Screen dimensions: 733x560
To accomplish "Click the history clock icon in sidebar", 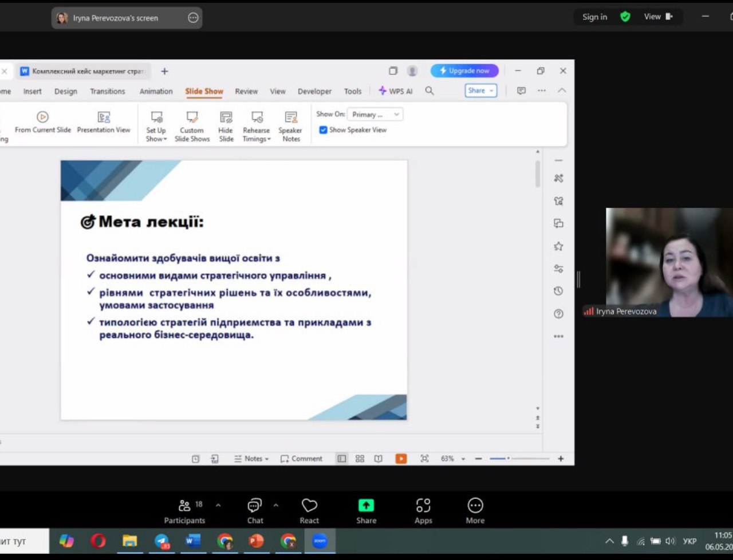I will point(558,291).
